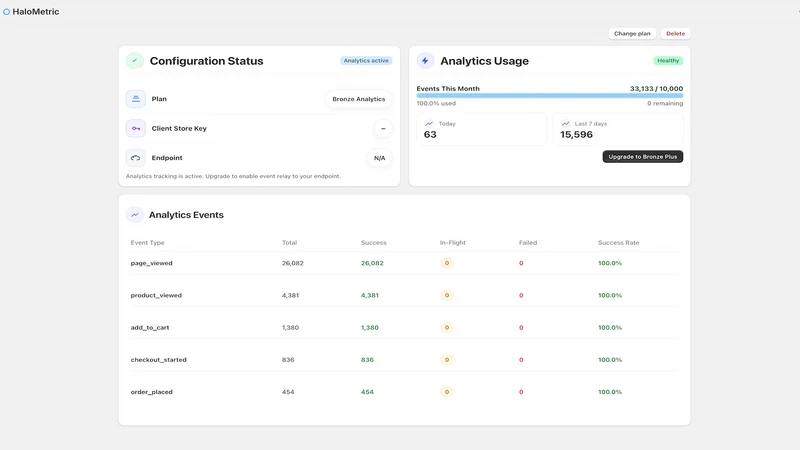Click the Analytics tracking is active note
800x450 pixels.
[x=233, y=176]
